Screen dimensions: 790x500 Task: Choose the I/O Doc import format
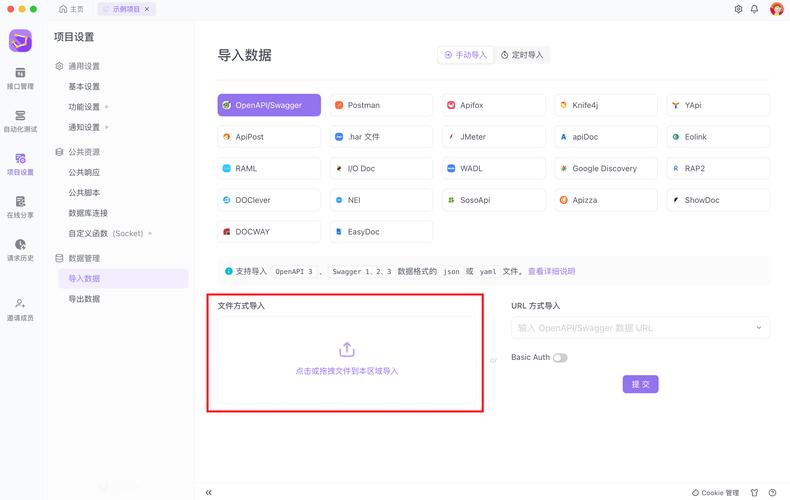coord(381,168)
